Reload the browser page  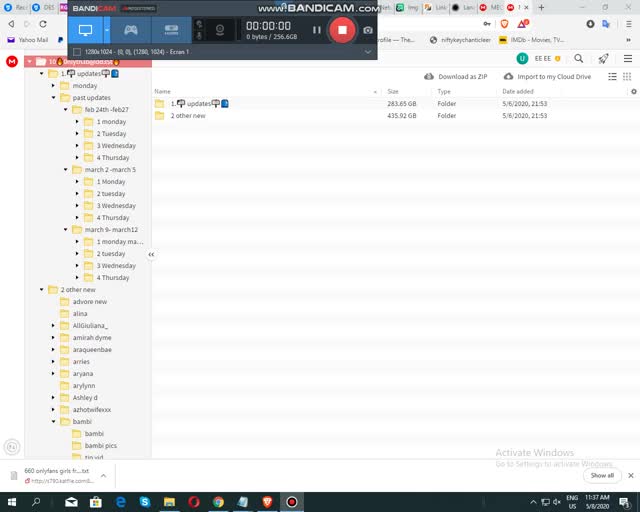pyautogui.click(x=42, y=24)
